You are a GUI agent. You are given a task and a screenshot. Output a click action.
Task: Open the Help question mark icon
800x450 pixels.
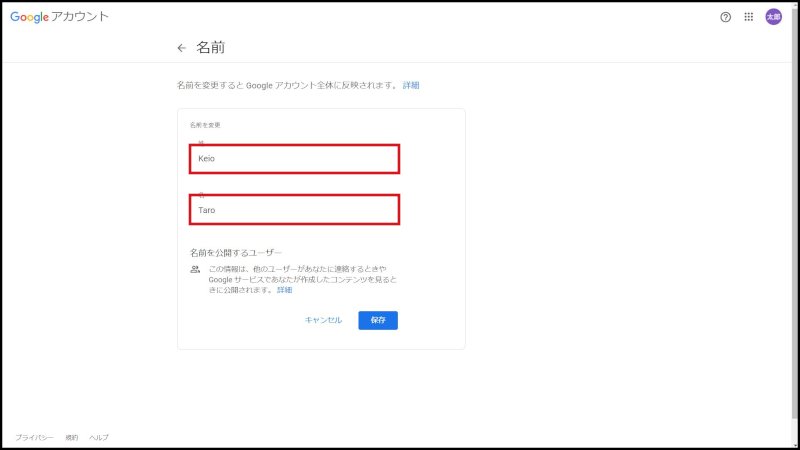[726, 17]
